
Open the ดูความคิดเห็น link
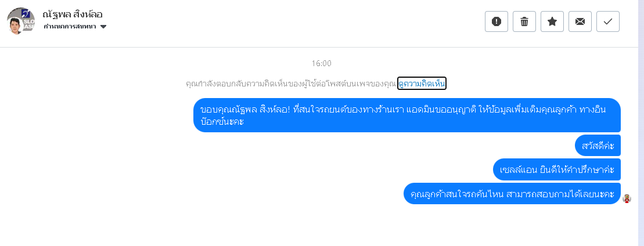click(x=422, y=84)
